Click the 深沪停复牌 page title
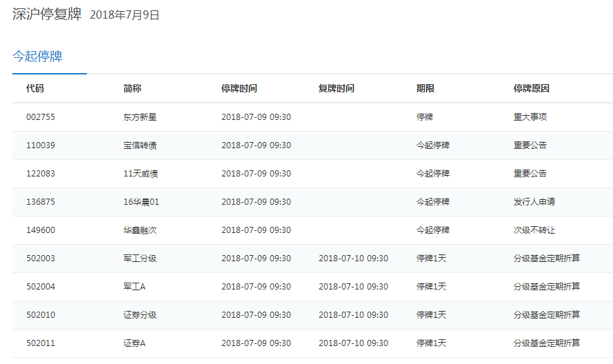 point(47,14)
